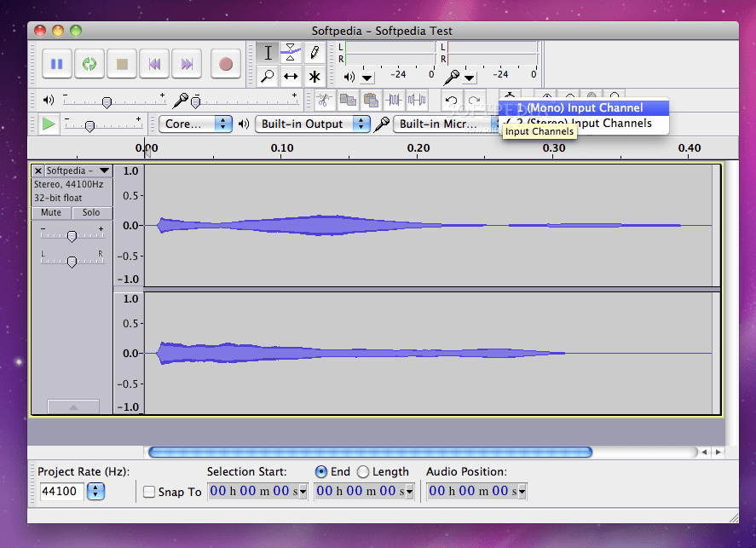756x548 pixels.
Task: Check the Snap To checkbox
Action: click(x=148, y=491)
